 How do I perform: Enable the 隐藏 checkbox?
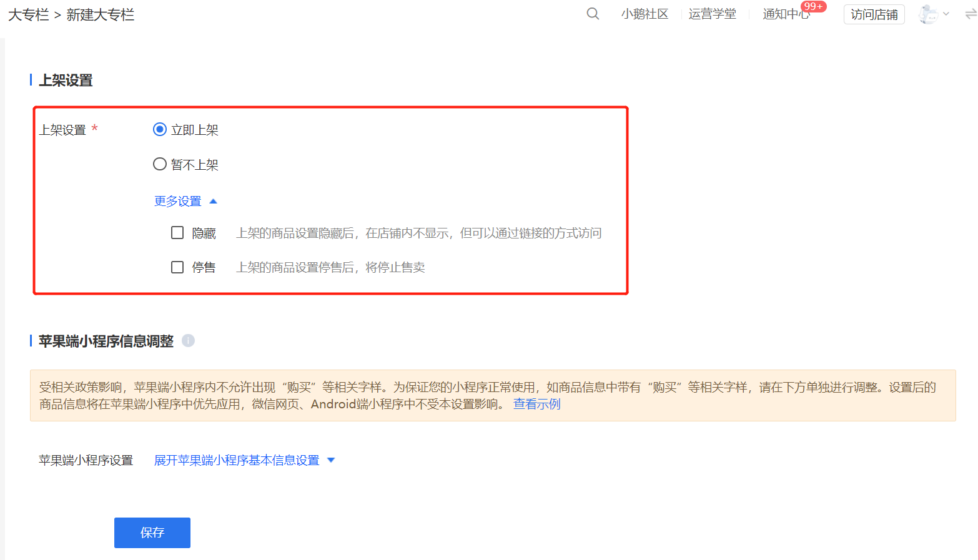point(177,233)
